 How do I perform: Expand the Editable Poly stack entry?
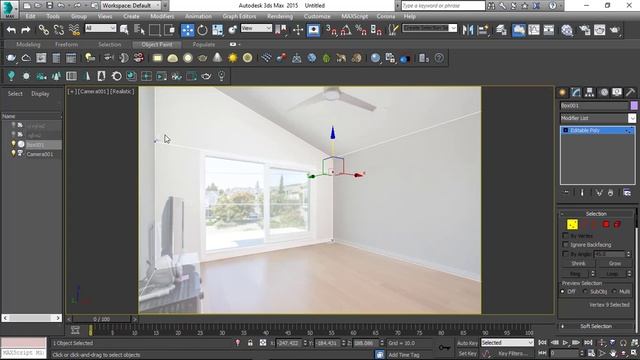pos(565,130)
